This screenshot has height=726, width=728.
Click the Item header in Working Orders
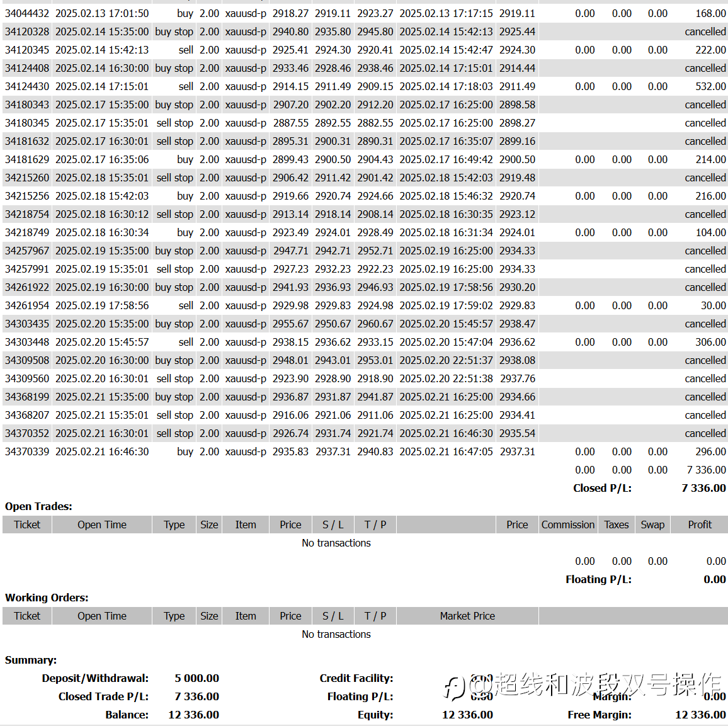pyautogui.click(x=245, y=616)
